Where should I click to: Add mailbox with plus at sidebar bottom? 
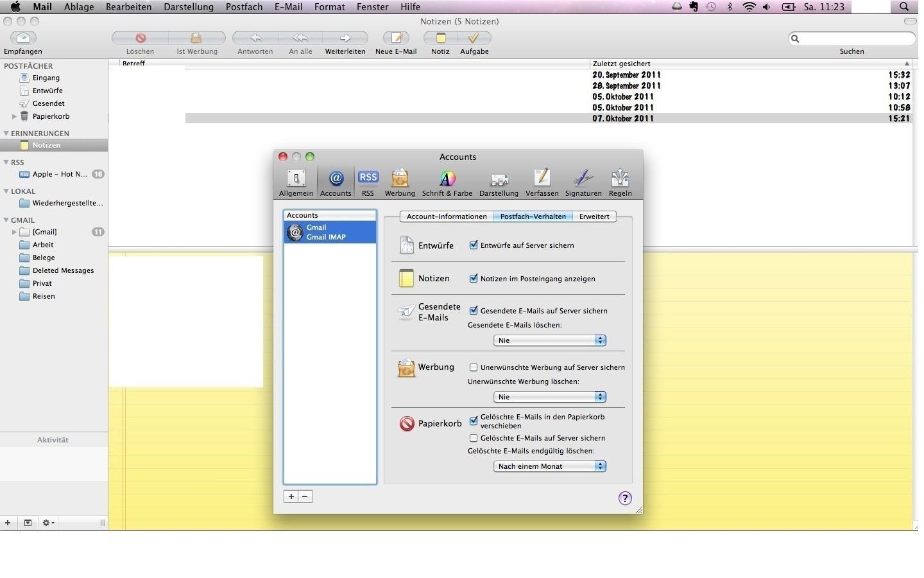(8, 523)
